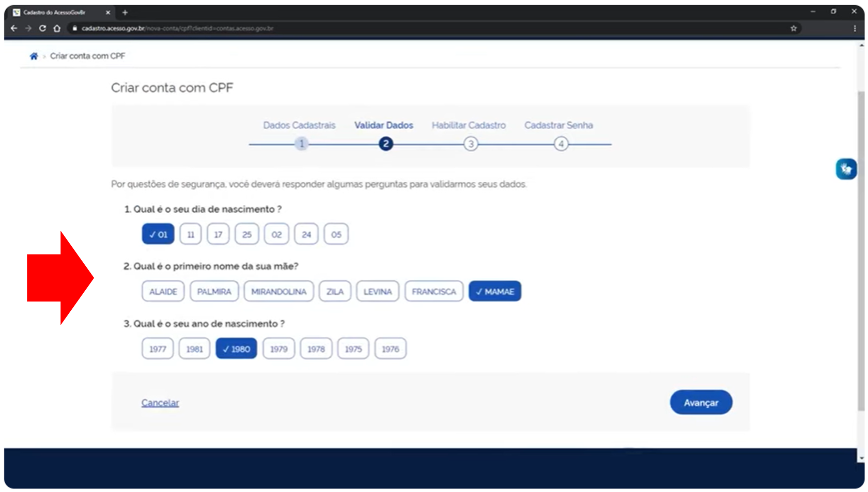Click step 4 Cadastrar Senha circle

(561, 144)
